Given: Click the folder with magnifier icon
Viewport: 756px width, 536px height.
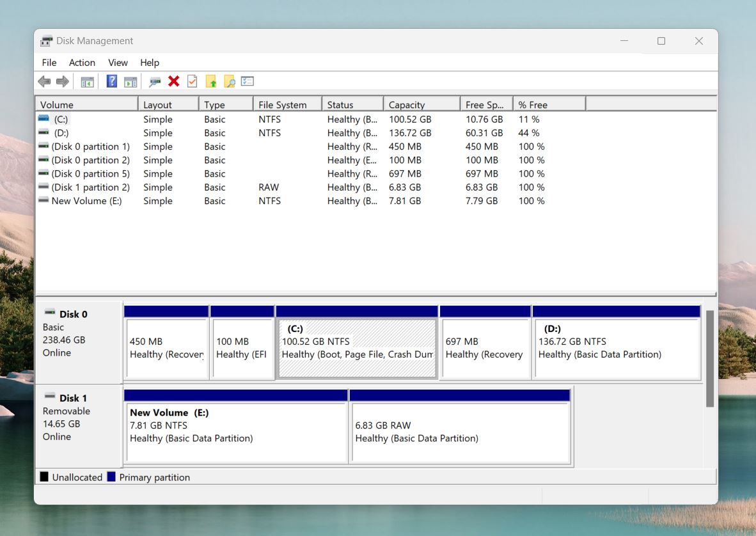Looking at the screenshot, I should pos(230,81).
